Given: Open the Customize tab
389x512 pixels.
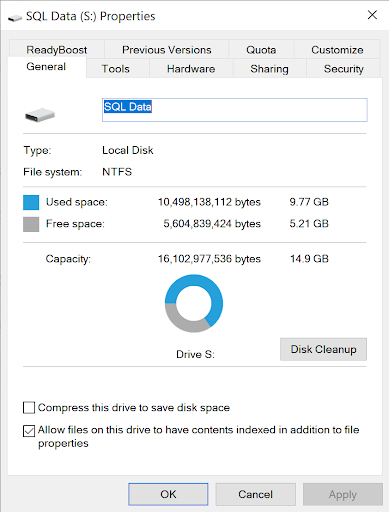Looking at the screenshot, I should pyautogui.click(x=337, y=50).
